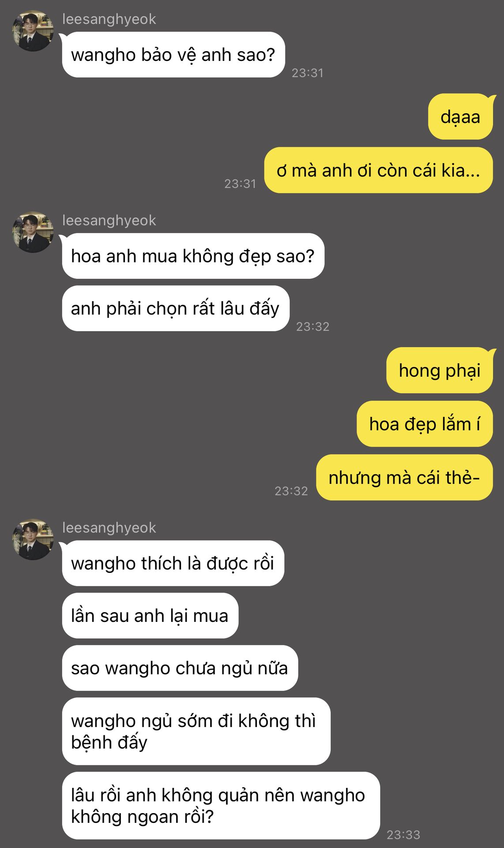Tap the 'hoa anh mua không đẹp sao?' bubble
The image size is (504, 848).
[193, 256]
